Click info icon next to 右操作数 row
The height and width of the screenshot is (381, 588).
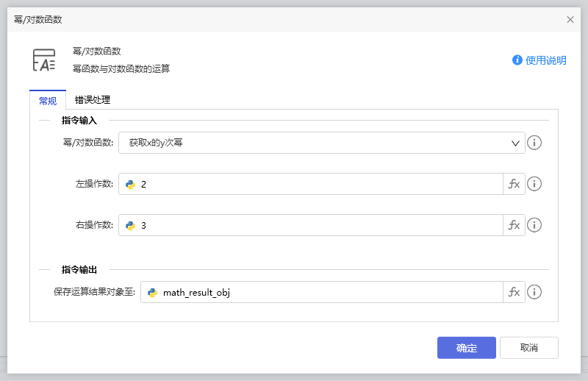(x=535, y=226)
